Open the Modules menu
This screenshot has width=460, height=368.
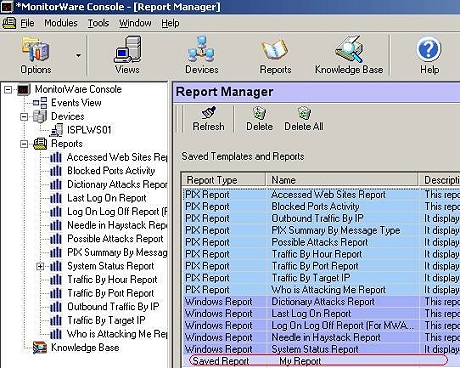click(x=61, y=23)
